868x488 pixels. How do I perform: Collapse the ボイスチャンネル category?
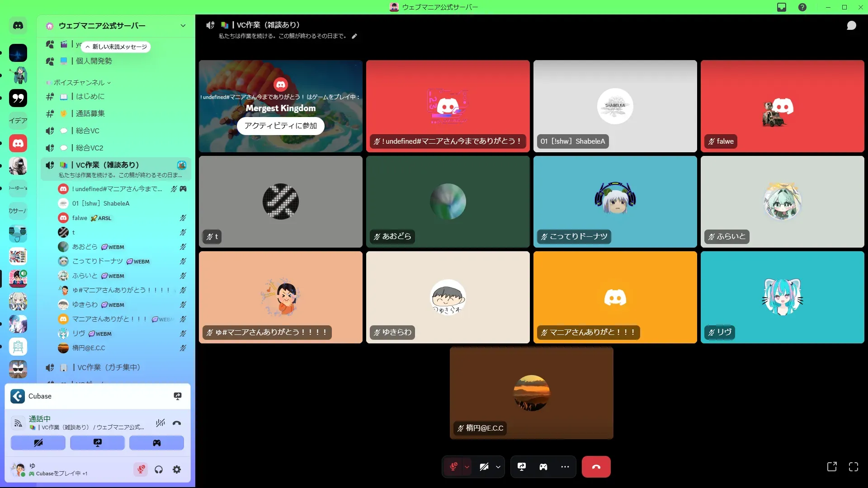(x=79, y=83)
